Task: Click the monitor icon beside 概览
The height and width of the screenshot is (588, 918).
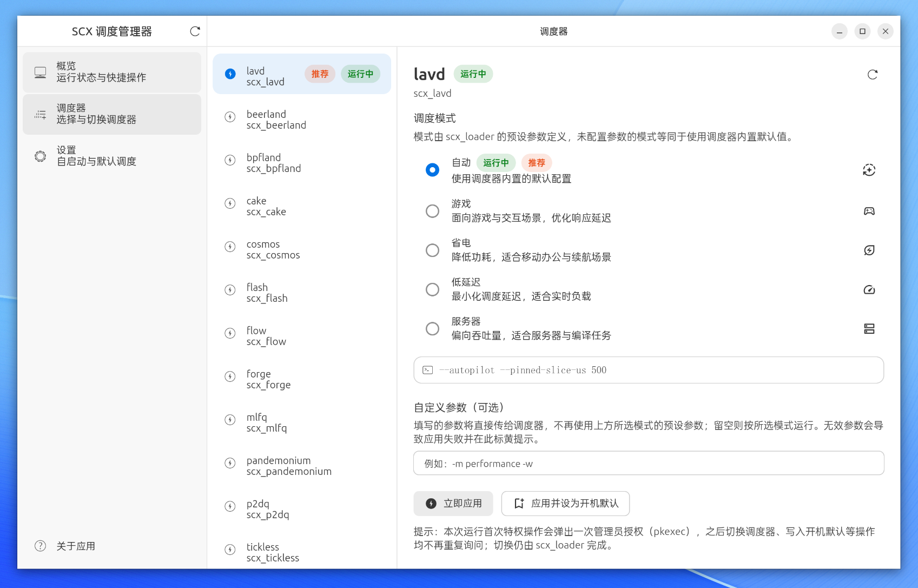Action: 40,72
